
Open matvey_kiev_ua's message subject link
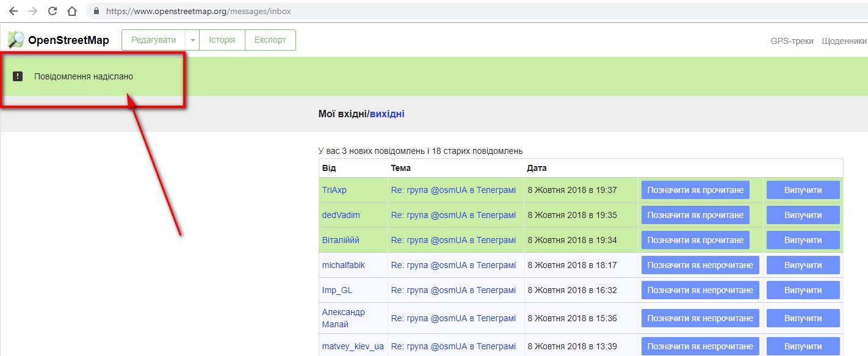453,346
